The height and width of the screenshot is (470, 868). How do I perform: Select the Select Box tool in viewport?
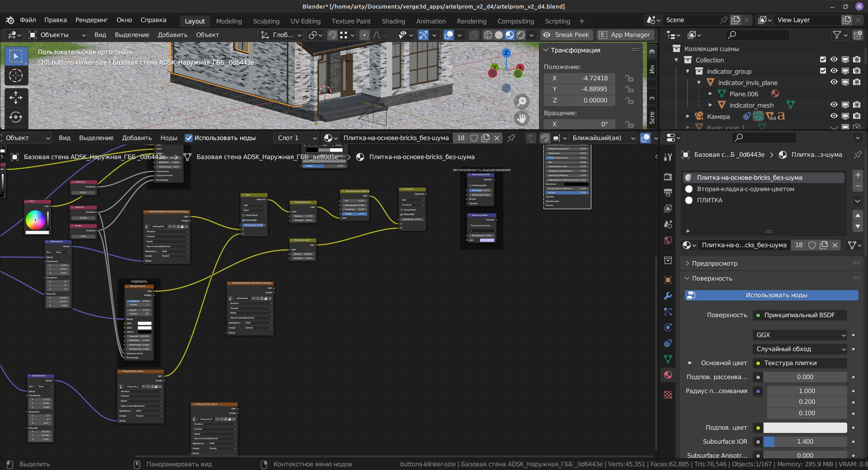point(16,56)
